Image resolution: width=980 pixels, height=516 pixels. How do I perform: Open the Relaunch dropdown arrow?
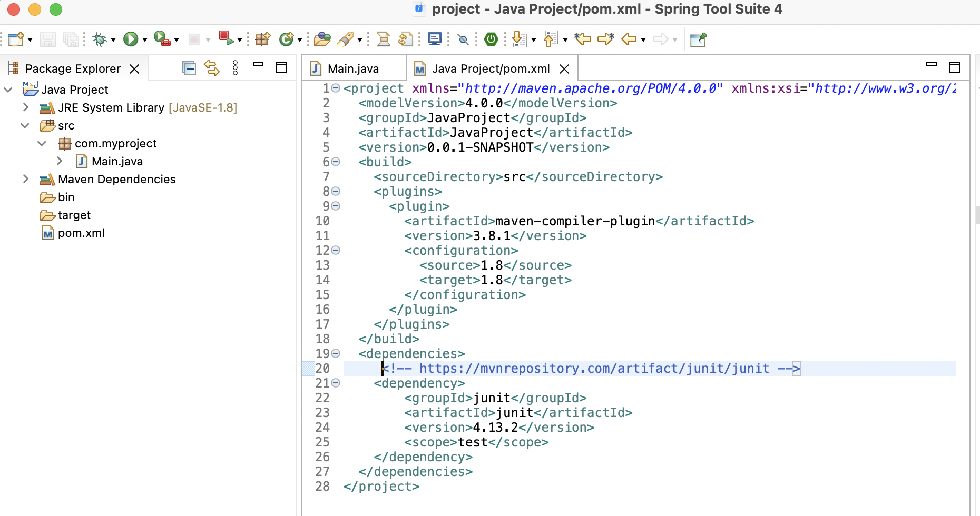pyautogui.click(x=240, y=40)
